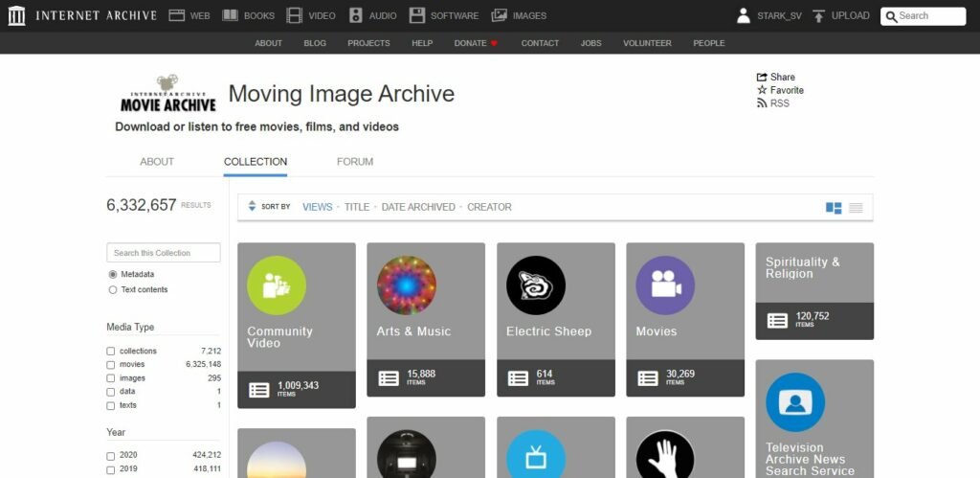Open the Spirituality & Religion collection title

coord(803,268)
